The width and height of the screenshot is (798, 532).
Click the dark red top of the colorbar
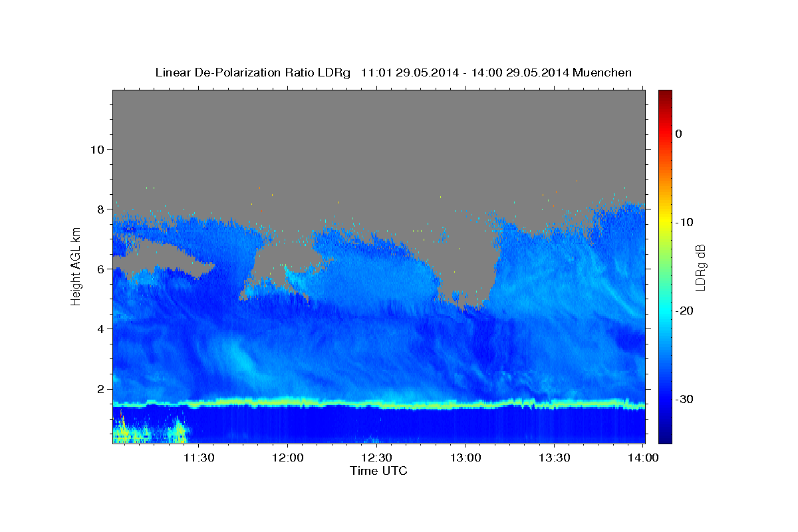pyautogui.click(x=665, y=95)
